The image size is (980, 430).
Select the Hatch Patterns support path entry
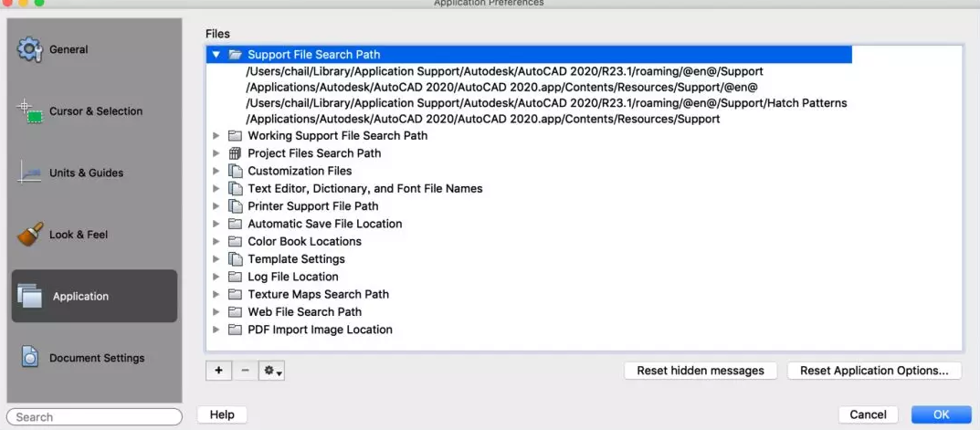click(x=546, y=103)
